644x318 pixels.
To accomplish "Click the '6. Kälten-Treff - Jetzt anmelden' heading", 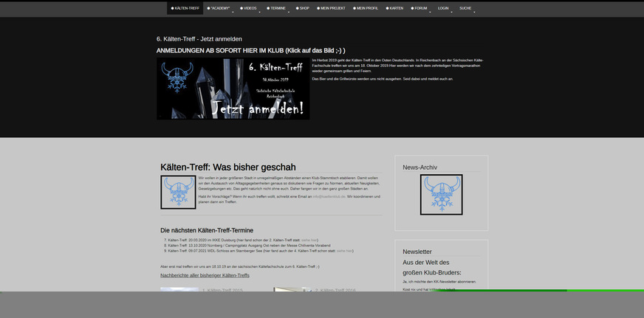I will pos(199,39).
